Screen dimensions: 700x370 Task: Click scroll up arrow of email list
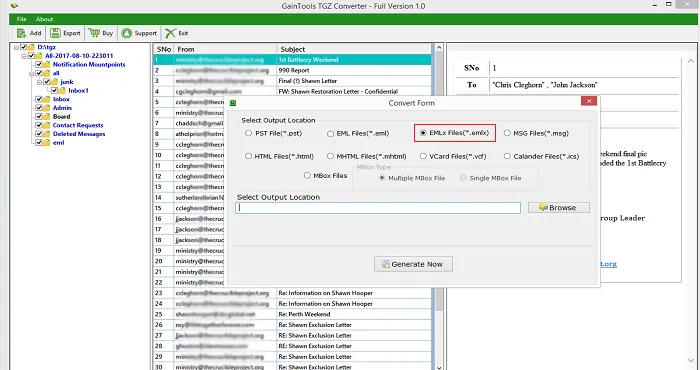click(438, 48)
